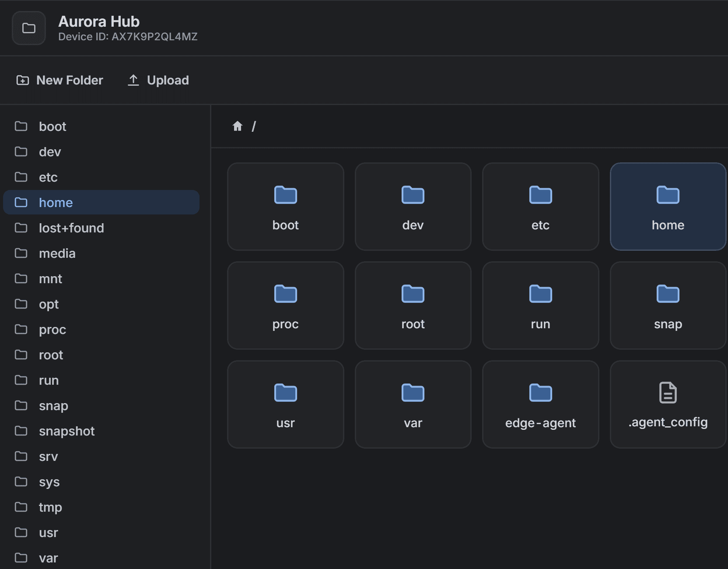Open the proc folder card in grid
This screenshot has height=569, width=728.
[x=286, y=306]
